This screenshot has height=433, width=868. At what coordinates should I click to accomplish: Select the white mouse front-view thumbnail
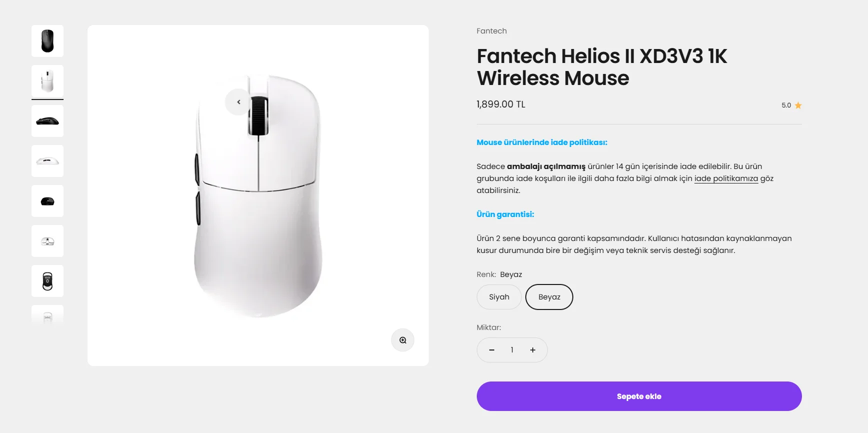click(48, 241)
